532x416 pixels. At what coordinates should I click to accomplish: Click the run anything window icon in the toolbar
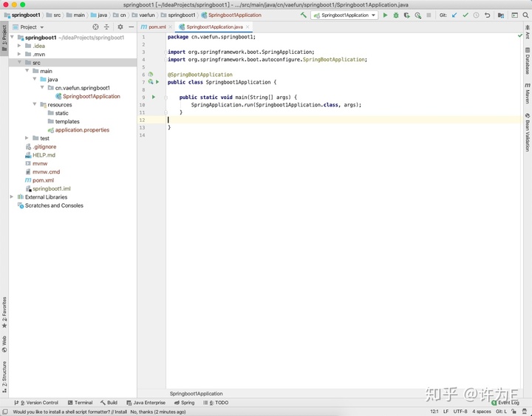(x=515, y=15)
